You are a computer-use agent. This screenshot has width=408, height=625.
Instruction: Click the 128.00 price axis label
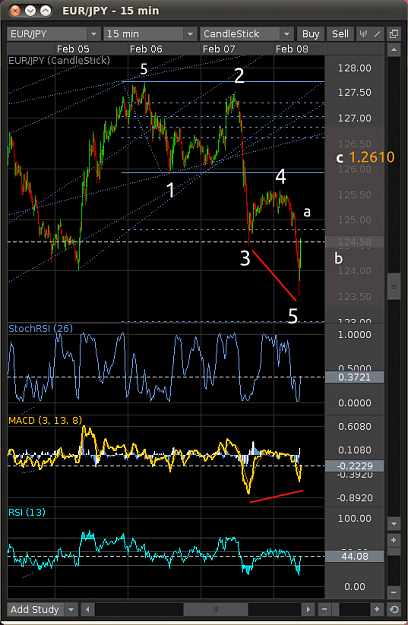pyautogui.click(x=355, y=68)
